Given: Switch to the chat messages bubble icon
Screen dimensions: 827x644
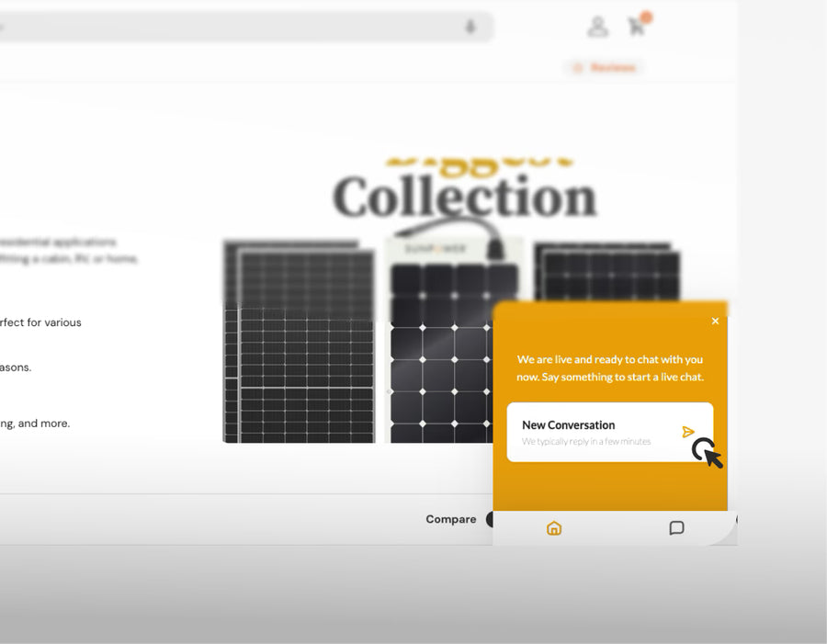Looking at the screenshot, I should [676, 528].
